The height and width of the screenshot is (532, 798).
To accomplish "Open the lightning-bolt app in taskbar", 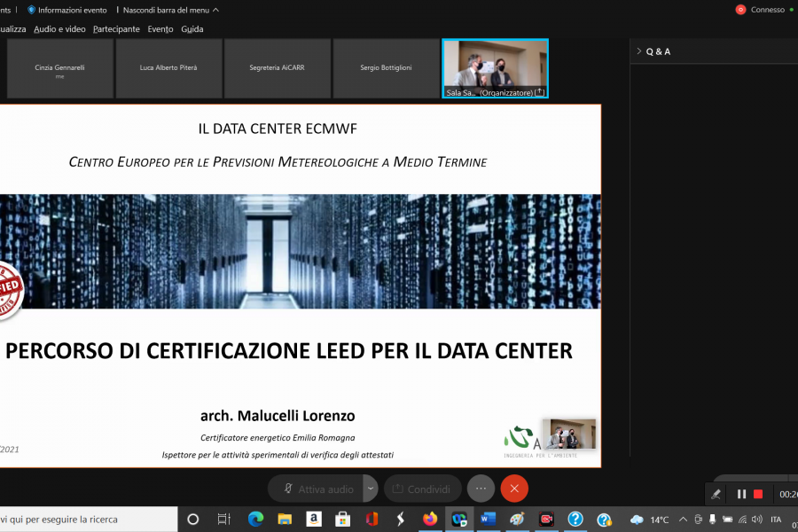I will 401,520.
